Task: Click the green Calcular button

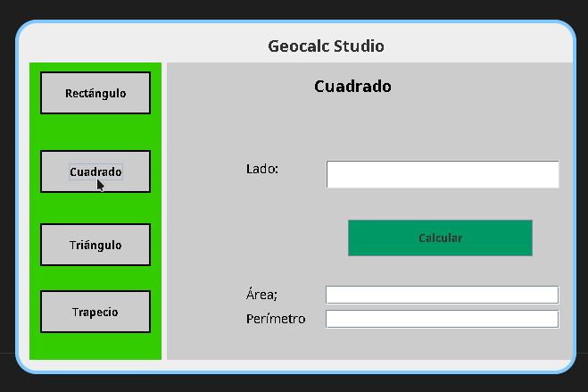Action: pyautogui.click(x=440, y=238)
